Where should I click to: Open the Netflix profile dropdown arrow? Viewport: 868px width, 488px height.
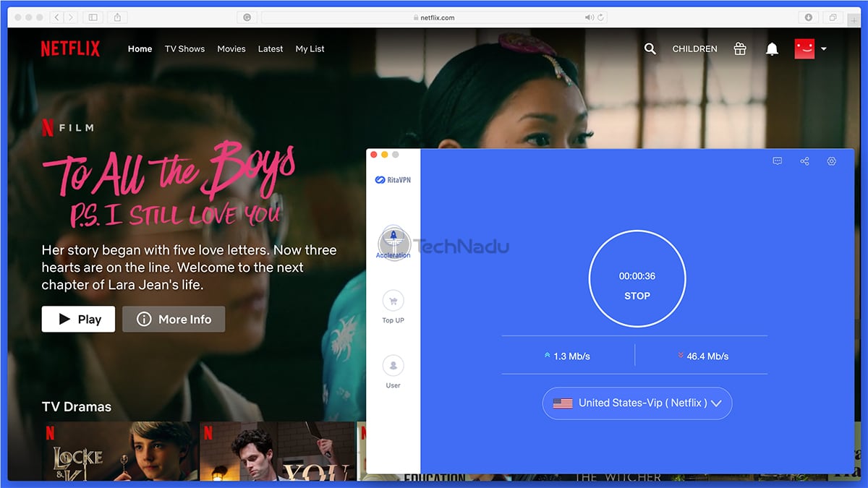click(823, 49)
